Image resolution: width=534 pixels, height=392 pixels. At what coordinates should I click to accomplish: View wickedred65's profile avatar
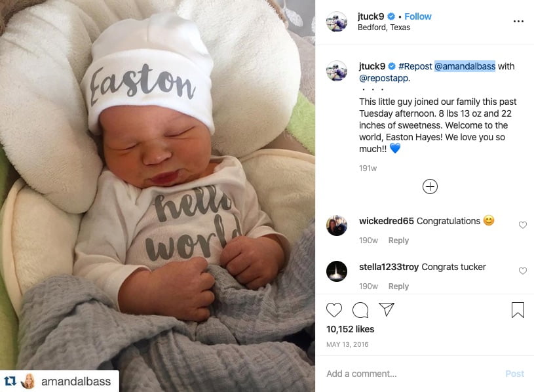337,225
